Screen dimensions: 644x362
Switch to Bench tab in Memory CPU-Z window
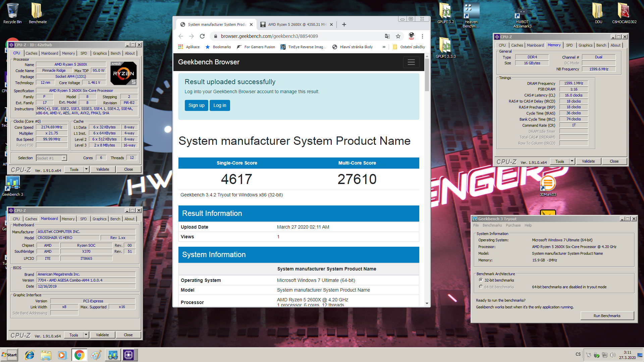601,45
